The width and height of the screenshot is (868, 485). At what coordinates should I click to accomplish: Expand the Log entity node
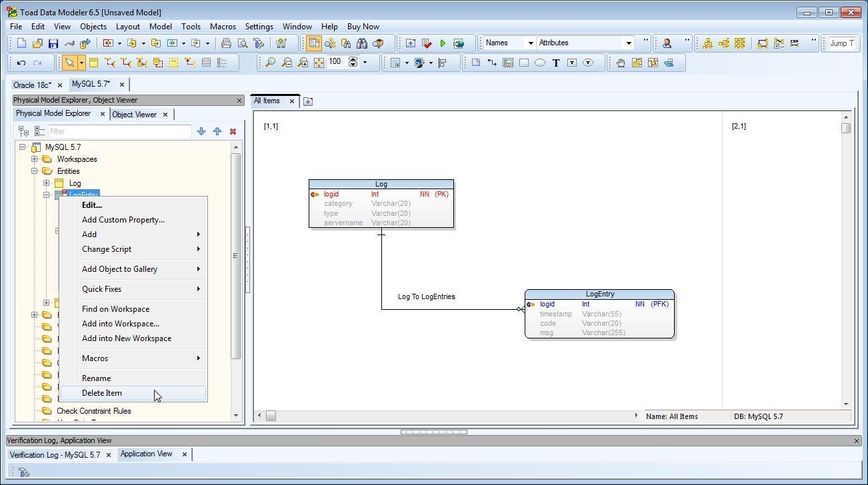click(47, 183)
